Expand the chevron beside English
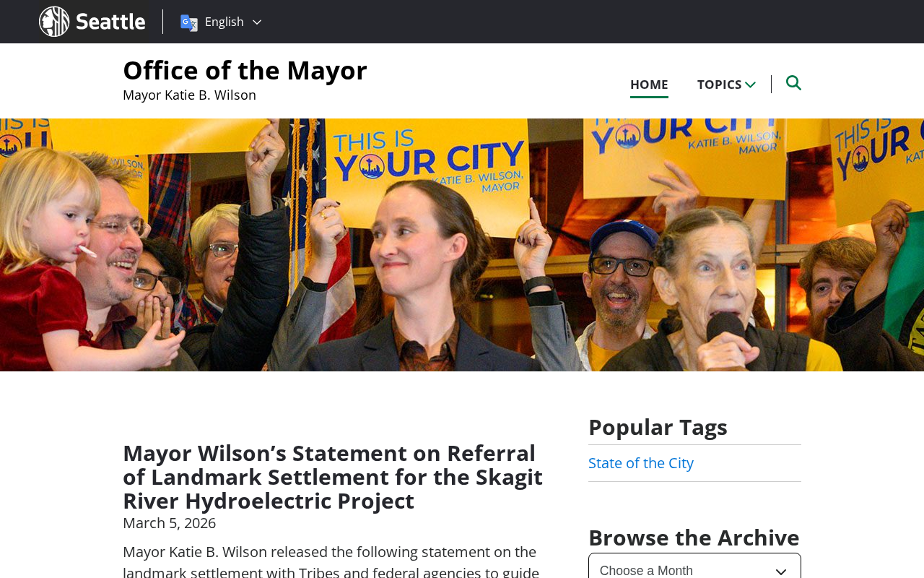The width and height of the screenshot is (924, 578). coord(256,22)
